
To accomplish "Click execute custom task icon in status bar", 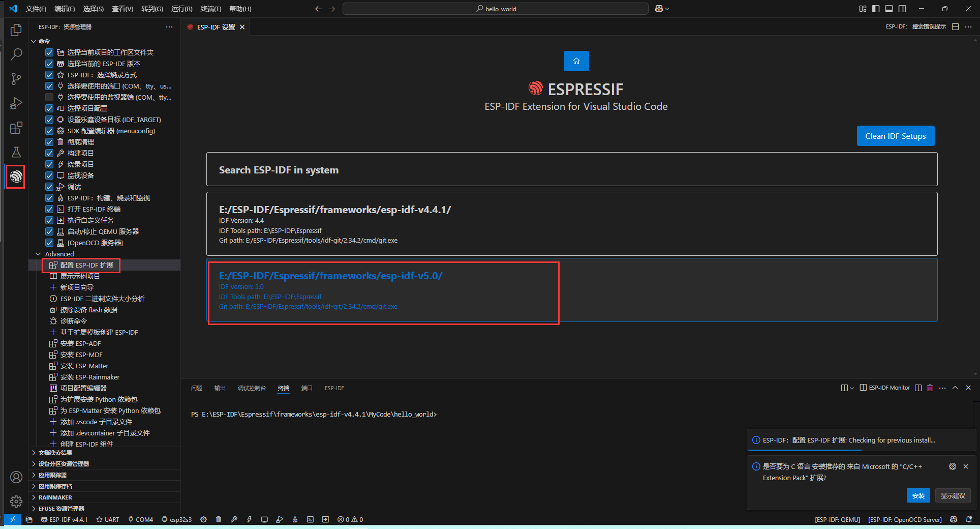I will pyautogui.click(x=325, y=519).
